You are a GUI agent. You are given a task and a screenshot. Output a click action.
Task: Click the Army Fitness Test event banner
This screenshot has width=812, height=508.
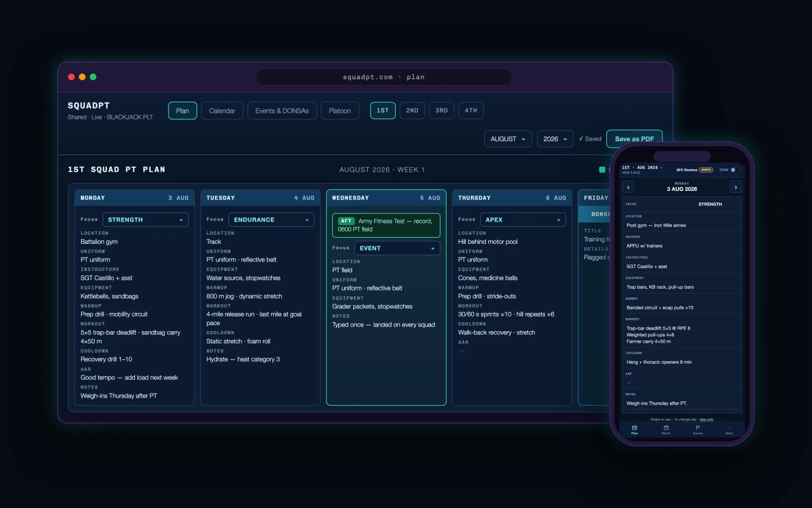[386, 225]
